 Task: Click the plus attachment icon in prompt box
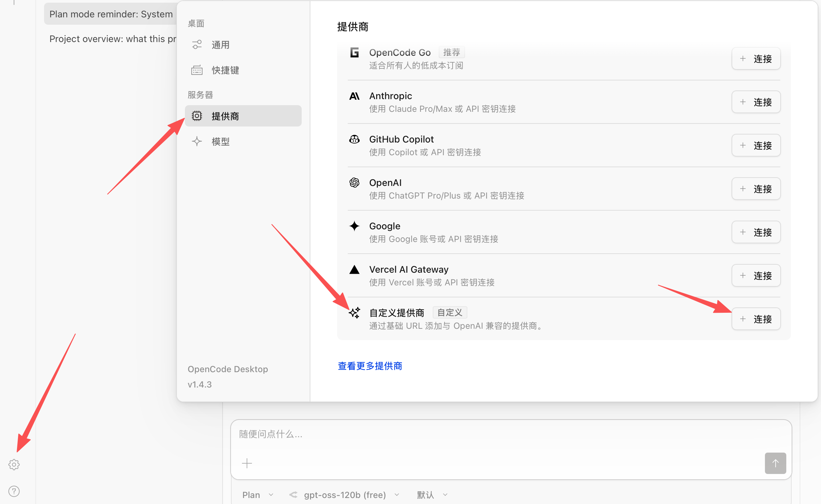(x=247, y=463)
